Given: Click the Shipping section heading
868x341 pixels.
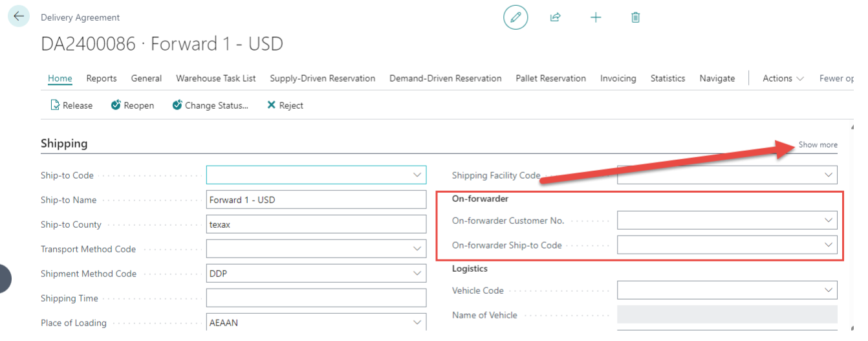Looking at the screenshot, I should [64, 144].
